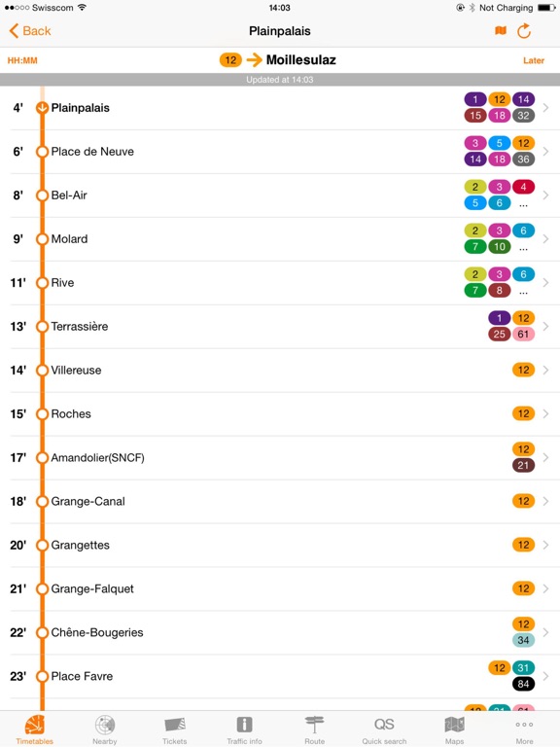Image resolution: width=560 pixels, height=747 pixels.
Task: Select the Bel-Air stop row
Action: [280, 196]
